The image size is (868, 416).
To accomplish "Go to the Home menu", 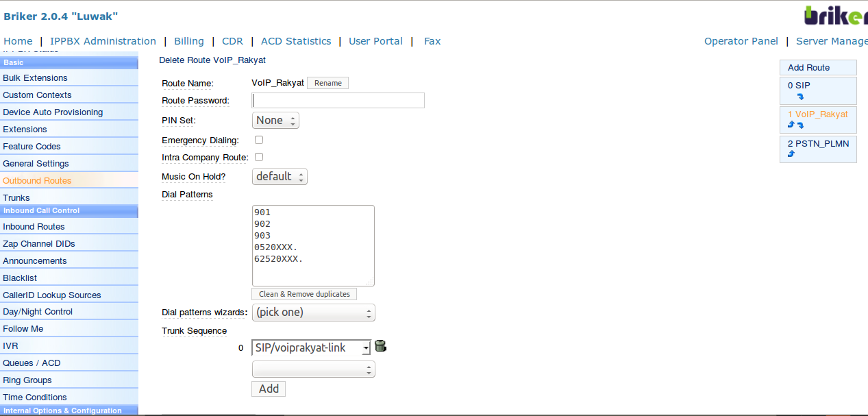I will click(18, 41).
